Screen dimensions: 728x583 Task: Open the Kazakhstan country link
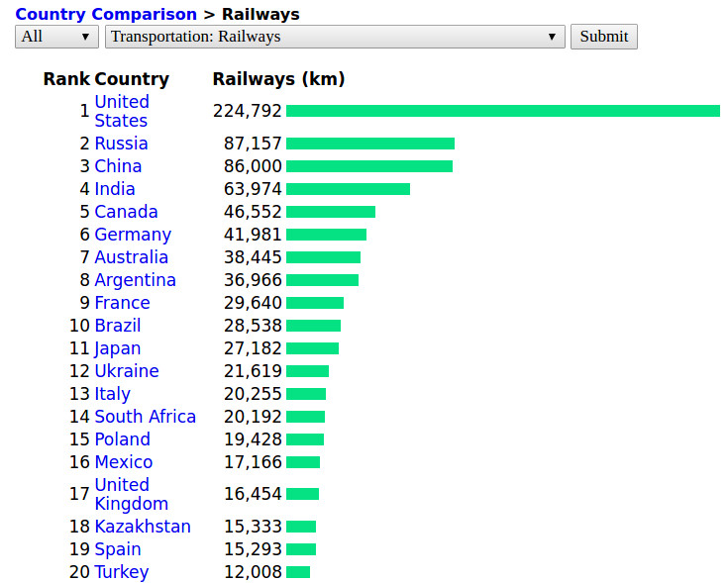coord(143,526)
